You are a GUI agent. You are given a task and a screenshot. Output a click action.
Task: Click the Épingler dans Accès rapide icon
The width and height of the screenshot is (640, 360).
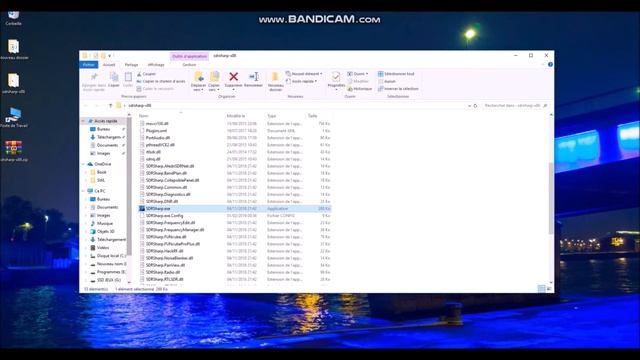(94, 77)
